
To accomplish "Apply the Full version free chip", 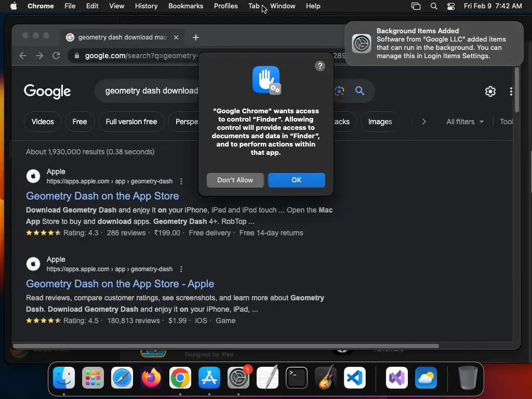I will coord(131,122).
